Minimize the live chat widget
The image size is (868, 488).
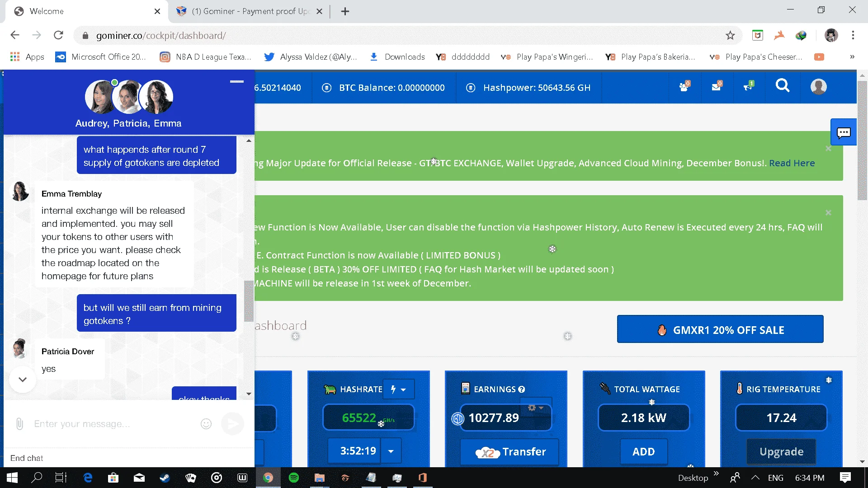pos(236,82)
